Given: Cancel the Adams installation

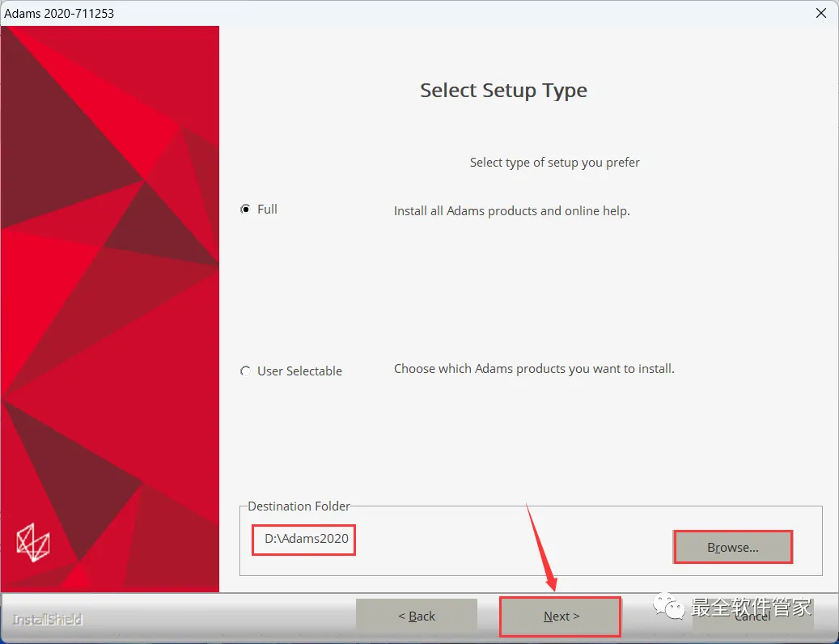Looking at the screenshot, I should [x=752, y=616].
